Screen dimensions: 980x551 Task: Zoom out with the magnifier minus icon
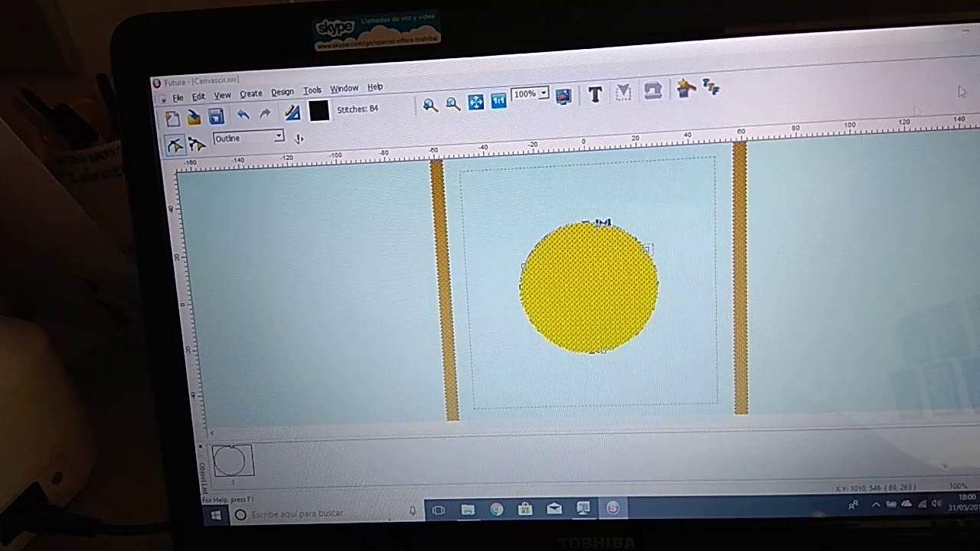point(453,104)
